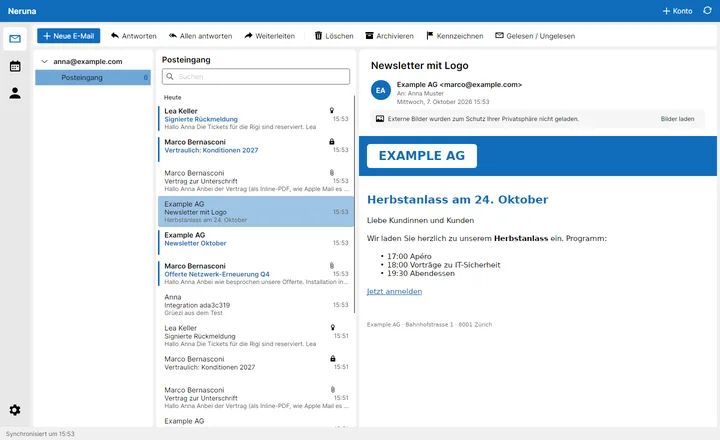720x440 pixels.
Task: Click the search magnifier icon
Action: [x=170, y=76]
